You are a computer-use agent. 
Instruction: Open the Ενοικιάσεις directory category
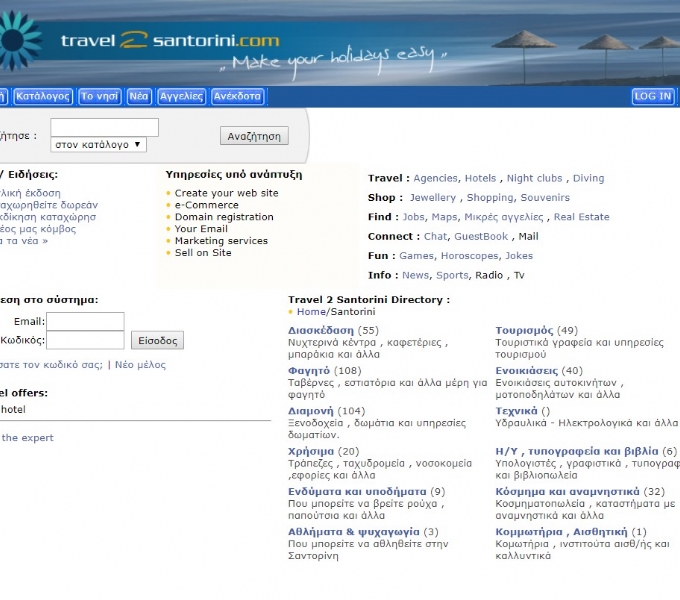[526, 371]
